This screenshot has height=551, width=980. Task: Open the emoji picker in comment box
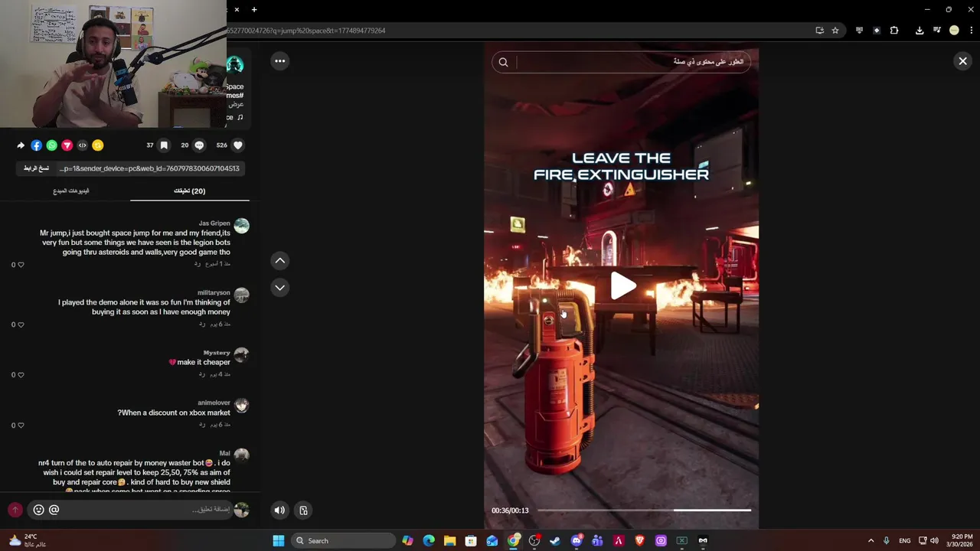38,510
